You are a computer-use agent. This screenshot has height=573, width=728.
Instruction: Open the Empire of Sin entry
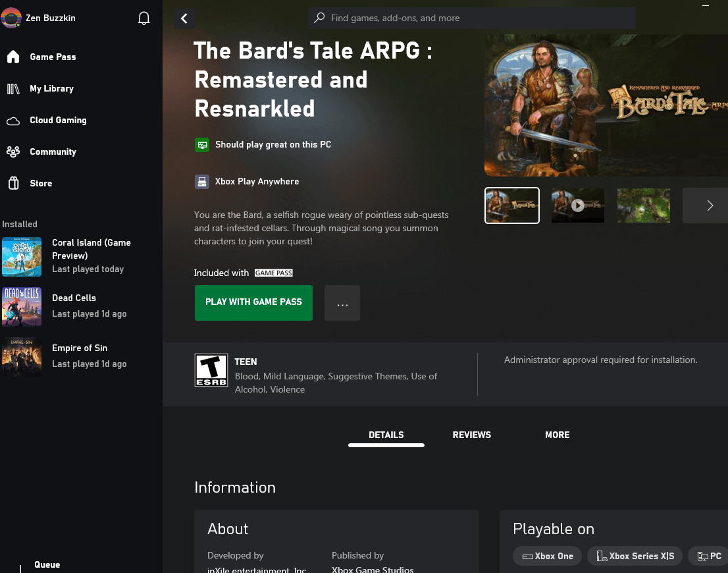(81, 356)
